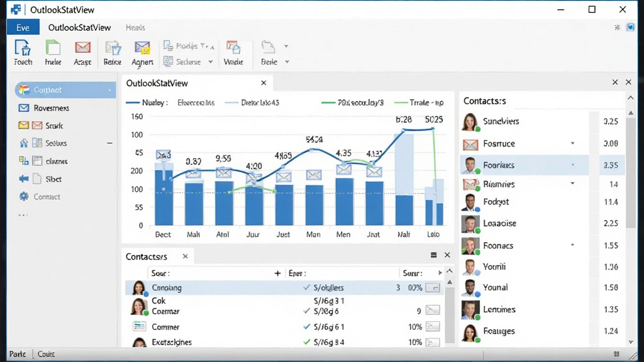This screenshot has height=362, width=644.
Task: Toggle the green checkmark in Exateclgines row
Action: [306, 341]
